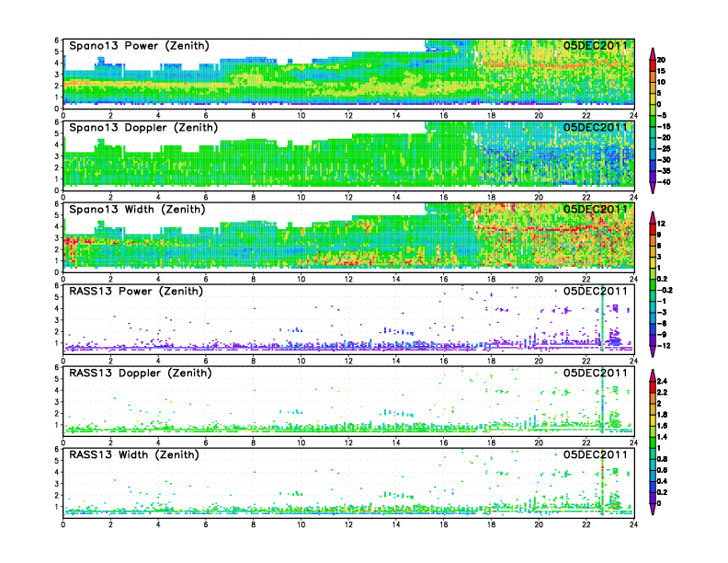Viewport: 728px width, 563px height.
Task: Click 05DEC2011 date in Spano13 Doppler panel
Action: (x=596, y=128)
